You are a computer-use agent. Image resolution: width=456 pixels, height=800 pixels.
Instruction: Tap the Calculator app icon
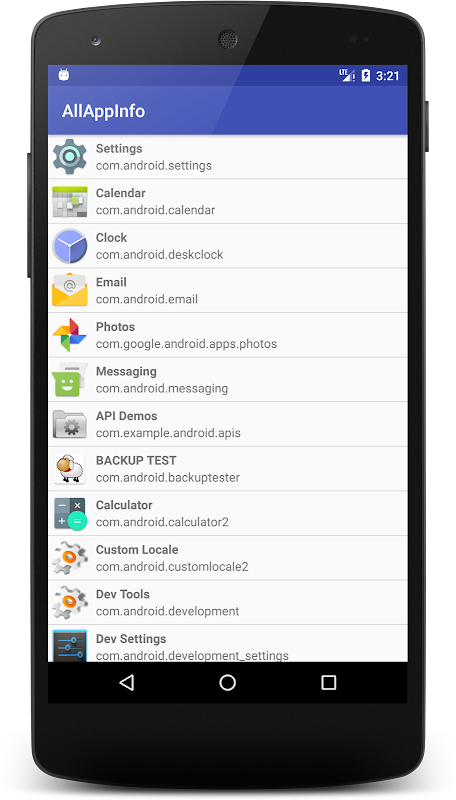70,513
